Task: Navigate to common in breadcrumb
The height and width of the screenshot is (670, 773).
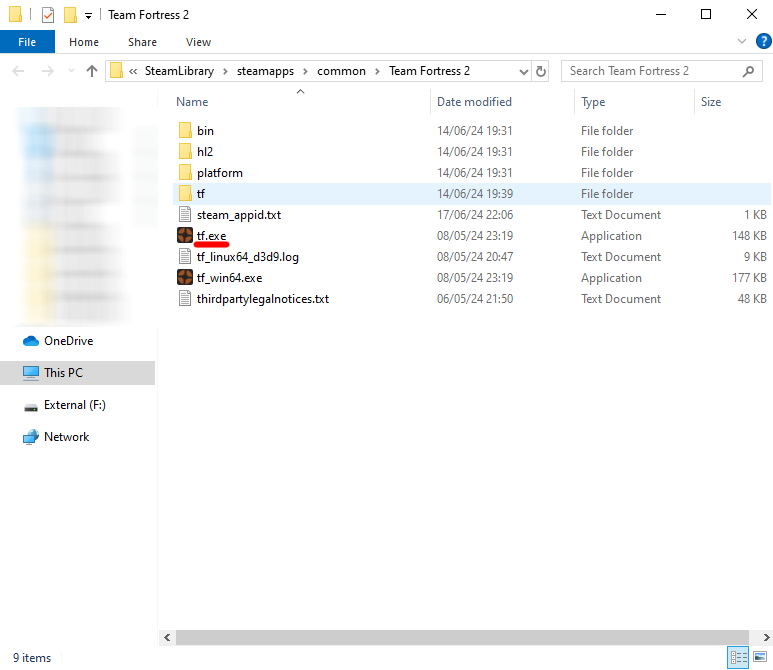Action: pyautogui.click(x=341, y=71)
